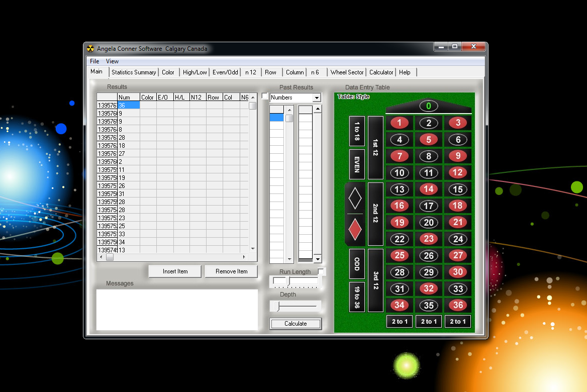Click the Num column header in Results

tap(129, 97)
